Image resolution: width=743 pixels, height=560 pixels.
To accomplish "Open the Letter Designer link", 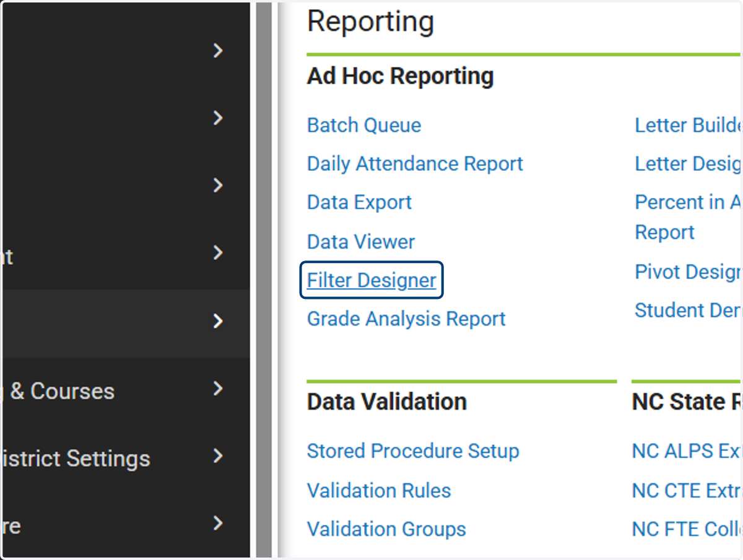I will point(688,163).
